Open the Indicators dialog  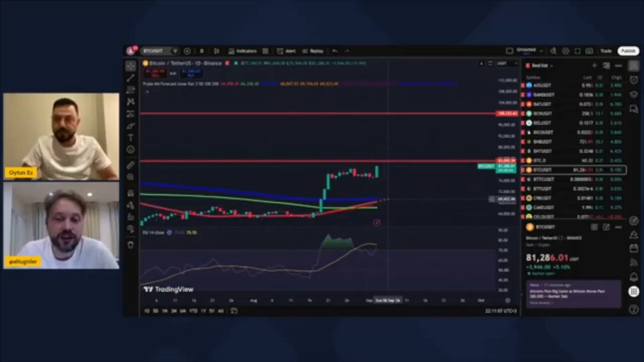coord(242,51)
